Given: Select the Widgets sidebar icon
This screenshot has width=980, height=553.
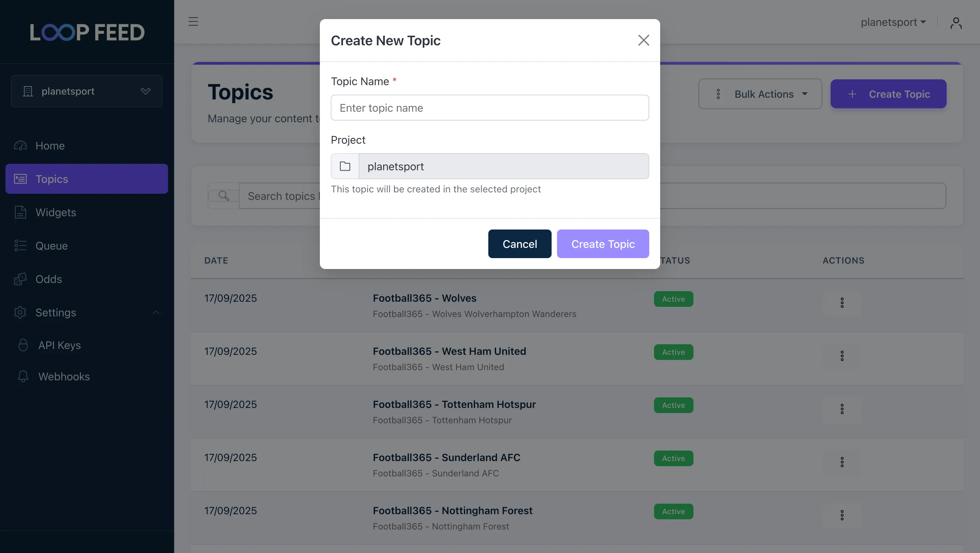Looking at the screenshot, I should coord(20,212).
